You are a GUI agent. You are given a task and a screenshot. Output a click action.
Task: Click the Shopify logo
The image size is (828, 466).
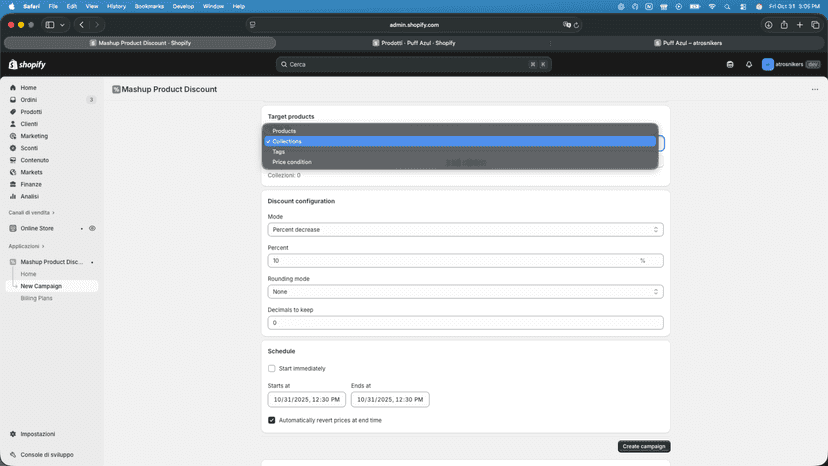pyautogui.click(x=27, y=64)
